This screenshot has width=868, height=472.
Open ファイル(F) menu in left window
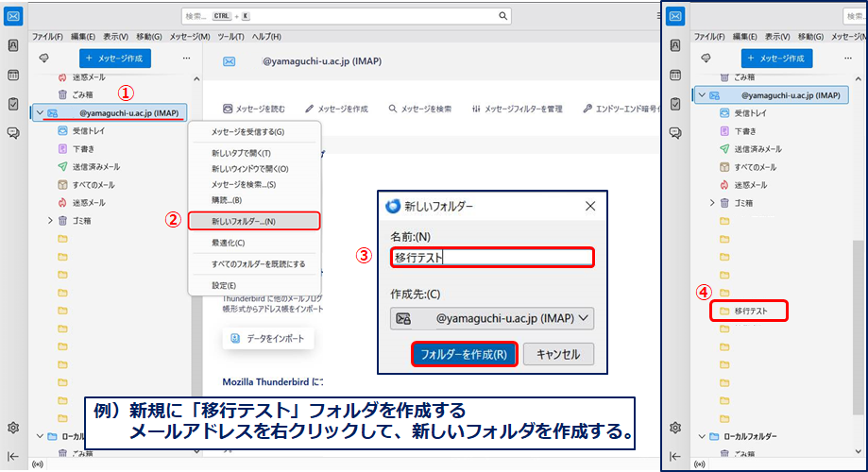tap(47, 37)
